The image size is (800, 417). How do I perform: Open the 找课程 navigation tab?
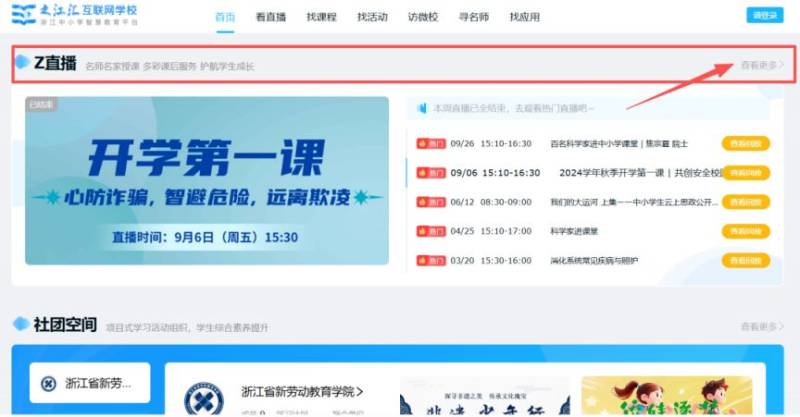click(323, 17)
